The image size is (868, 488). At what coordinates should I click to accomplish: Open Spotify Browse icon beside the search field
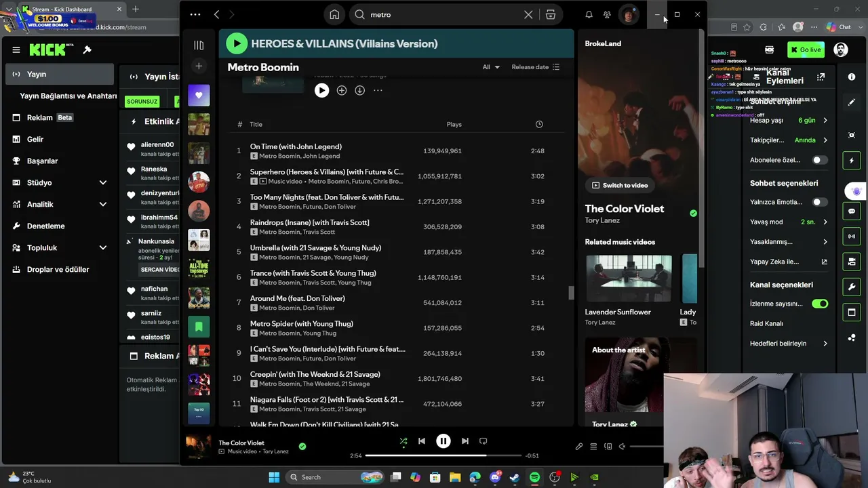click(x=551, y=14)
